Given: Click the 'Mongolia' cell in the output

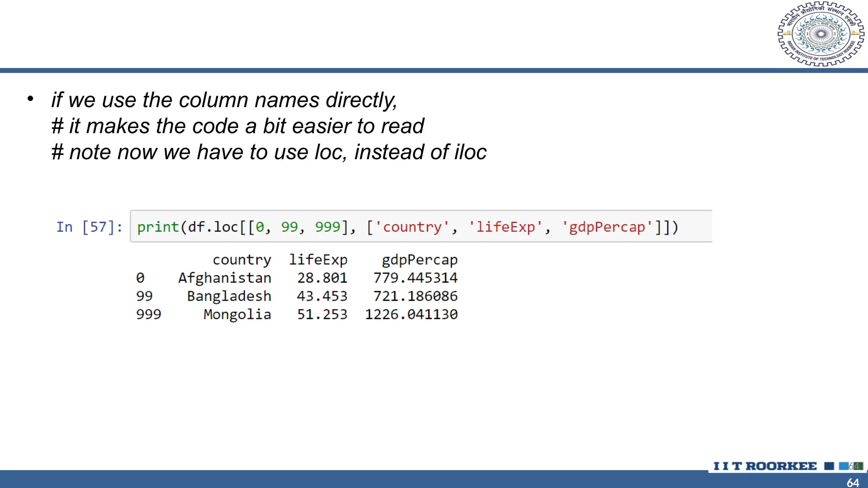Looking at the screenshot, I should (237, 314).
